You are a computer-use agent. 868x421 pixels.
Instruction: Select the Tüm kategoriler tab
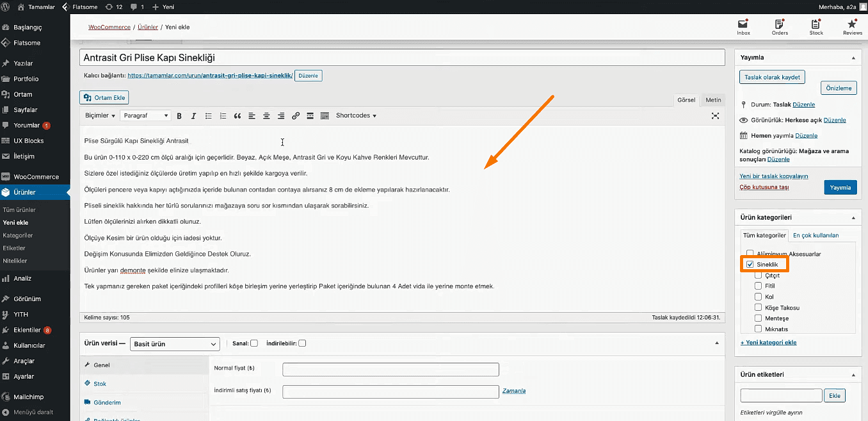point(764,235)
